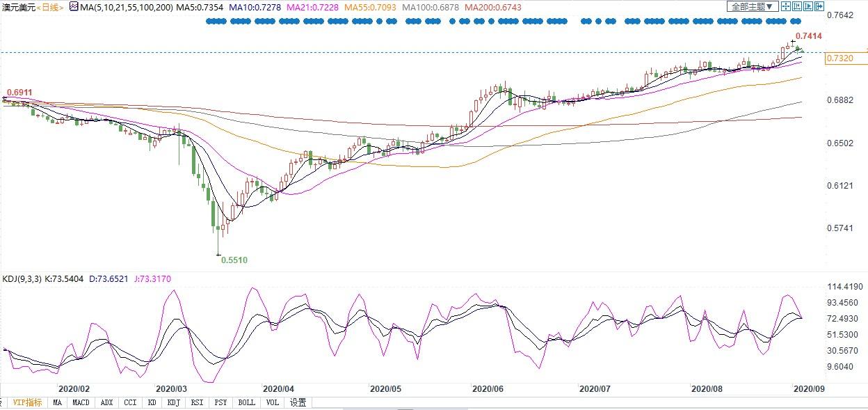Click the D:73.6521 value
The height and width of the screenshot is (410, 868).
click(x=110, y=279)
